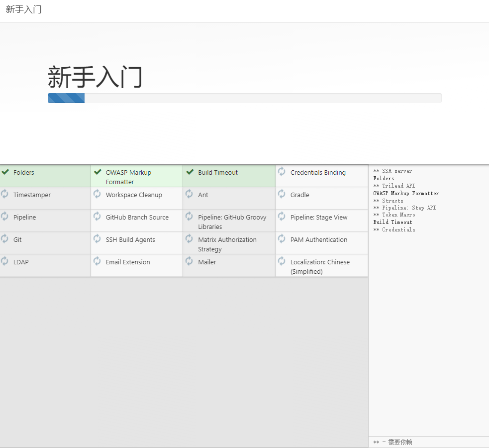This screenshot has width=489, height=448.
Task: Click the pending icon beside Mailer
Action: (189, 261)
